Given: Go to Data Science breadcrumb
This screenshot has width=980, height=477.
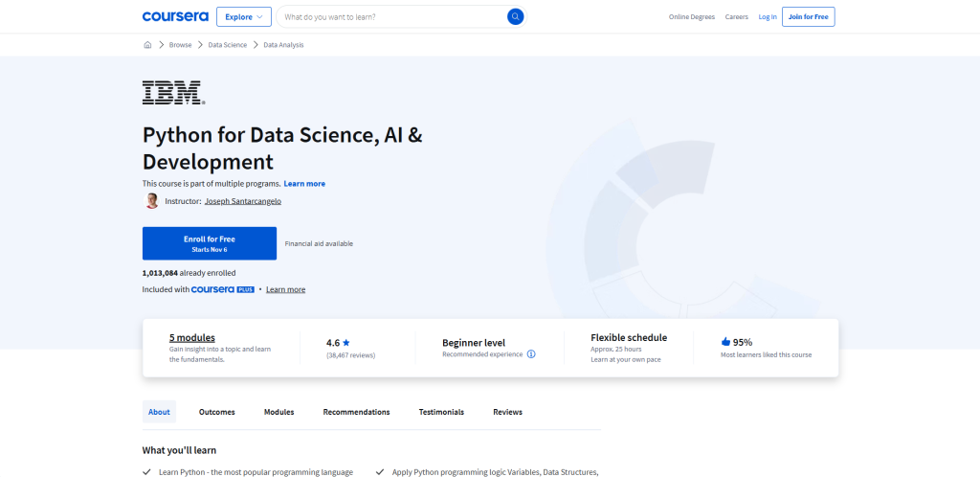Looking at the screenshot, I should coord(228,45).
